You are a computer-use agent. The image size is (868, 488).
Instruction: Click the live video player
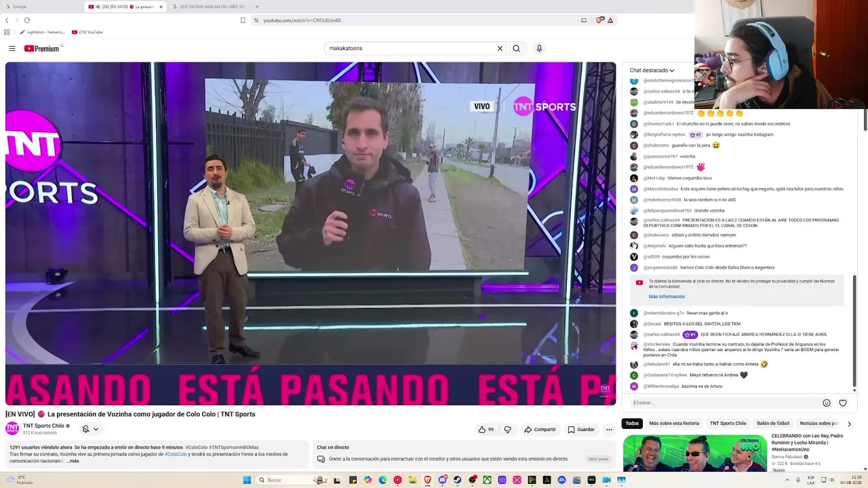311,234
